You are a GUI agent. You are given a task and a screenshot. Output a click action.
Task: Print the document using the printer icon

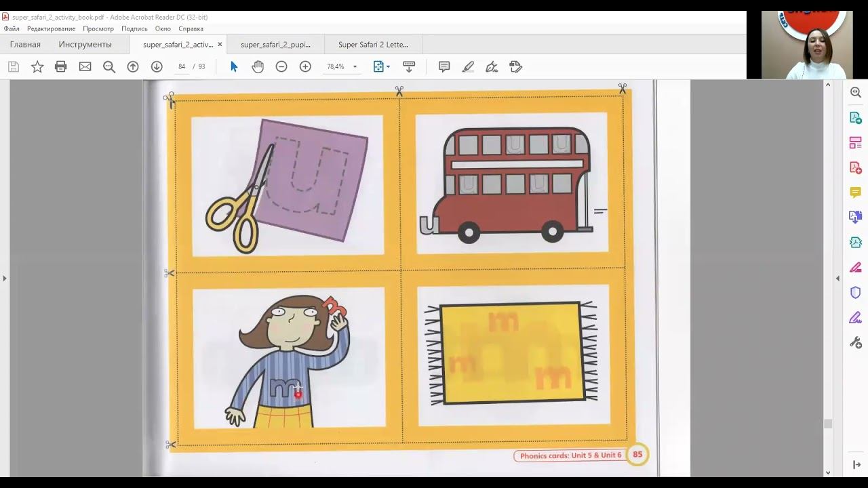tap(61, 66)
